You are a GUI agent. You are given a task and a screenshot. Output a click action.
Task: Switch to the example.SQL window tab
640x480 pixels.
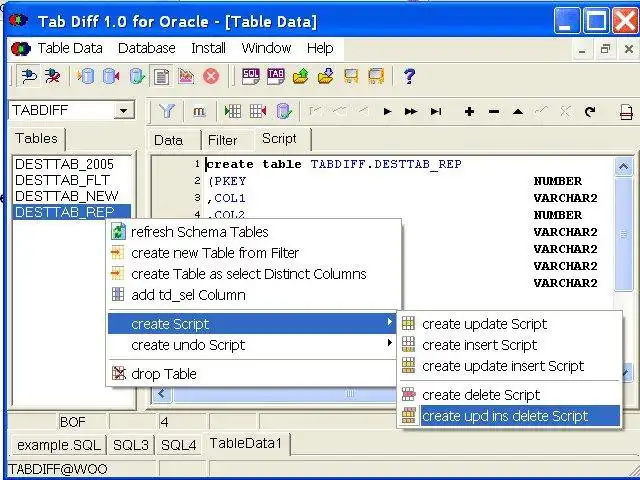coord(59,445)
